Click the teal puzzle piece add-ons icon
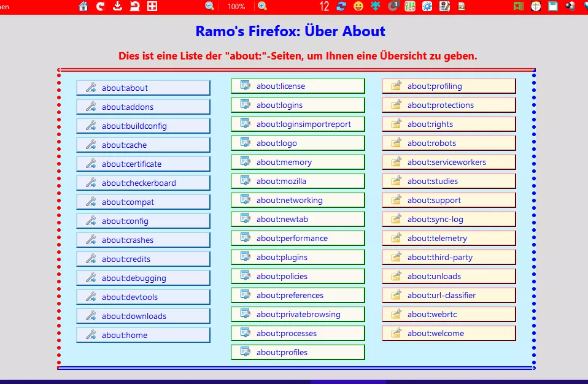This screenshot has width=588, height=384. pos(376,6)
